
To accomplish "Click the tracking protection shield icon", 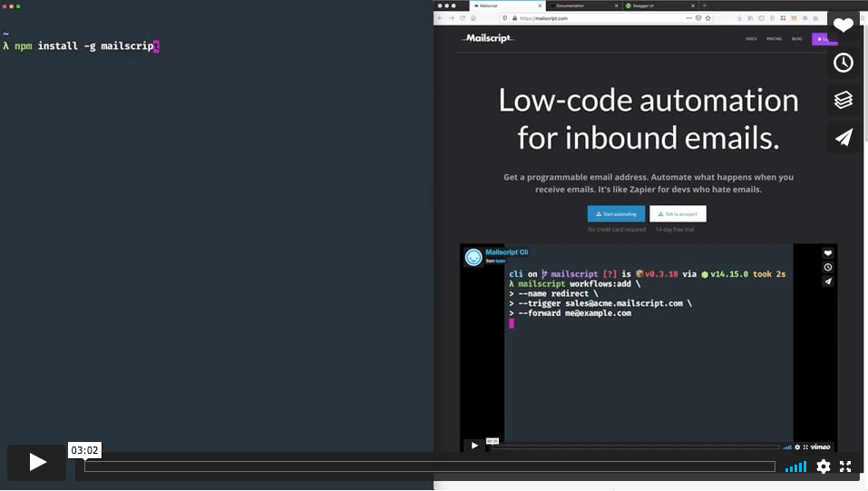I will [505, 18].
